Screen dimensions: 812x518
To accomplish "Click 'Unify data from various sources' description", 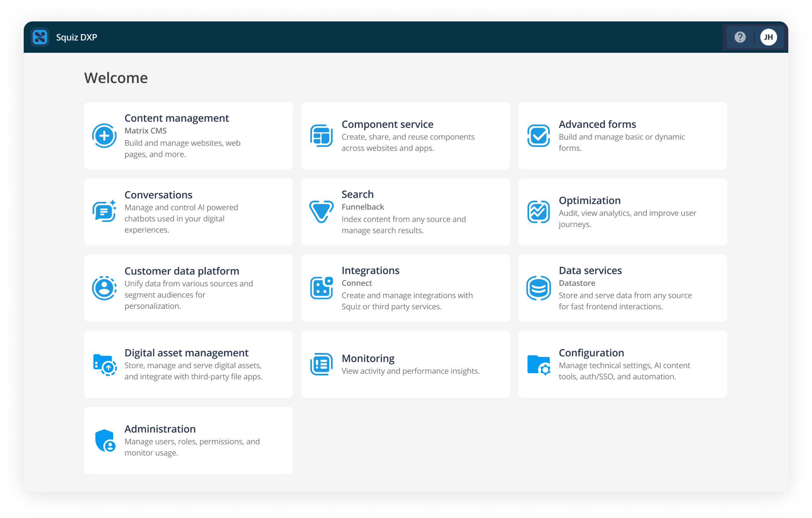I will (188, 295).
